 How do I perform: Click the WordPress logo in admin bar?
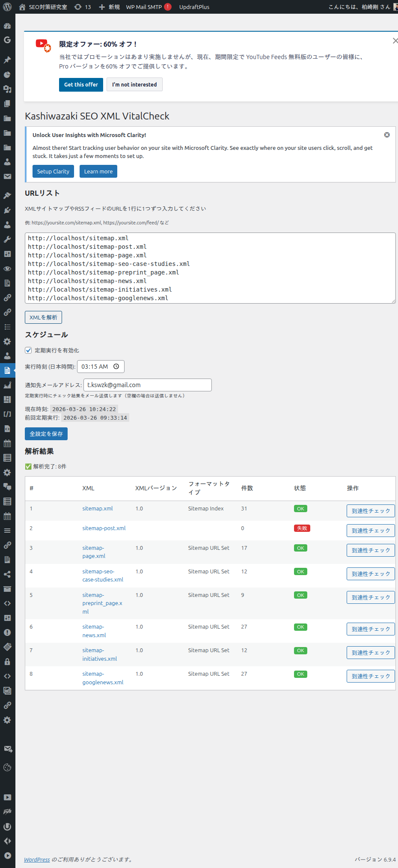[7, 7]
